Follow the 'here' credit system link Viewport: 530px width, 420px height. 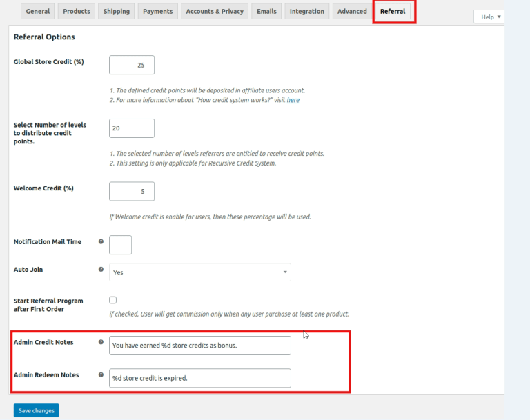click(x=293, y=100)
